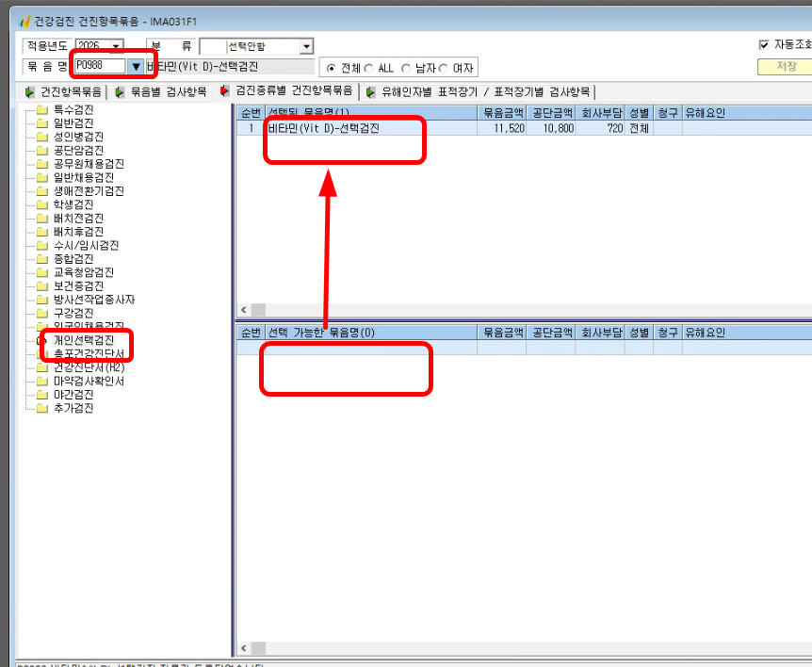
Task: Click the arrow icon on 묶음별 검사항목 tab
Action: pyautogui.click(x=120, y=92)
